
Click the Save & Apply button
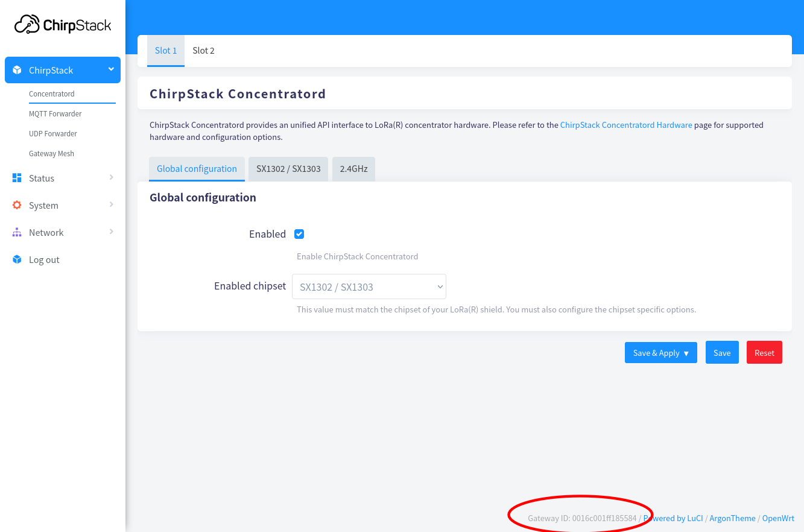tap(660, 353)
